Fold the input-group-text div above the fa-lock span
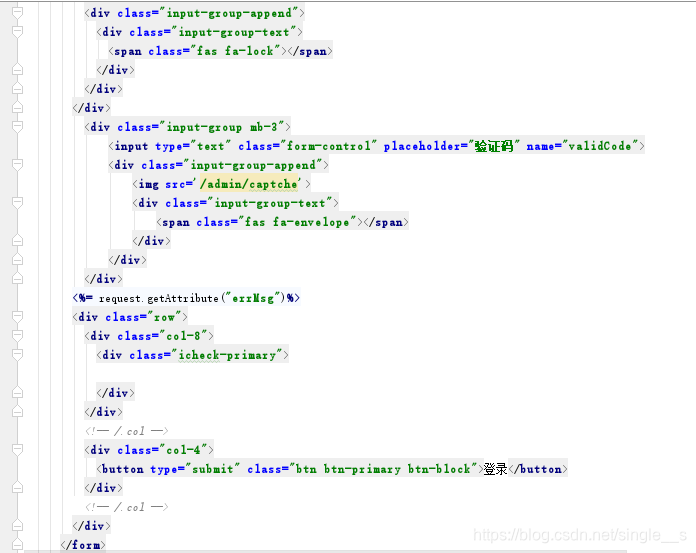The height and width of the screenshot is (553, 696). click(17, 32)
